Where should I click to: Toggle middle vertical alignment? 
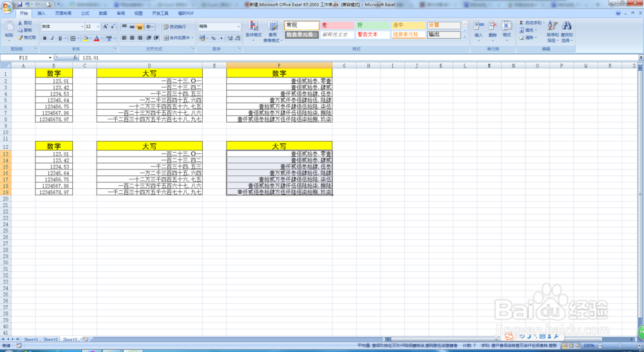132,26
